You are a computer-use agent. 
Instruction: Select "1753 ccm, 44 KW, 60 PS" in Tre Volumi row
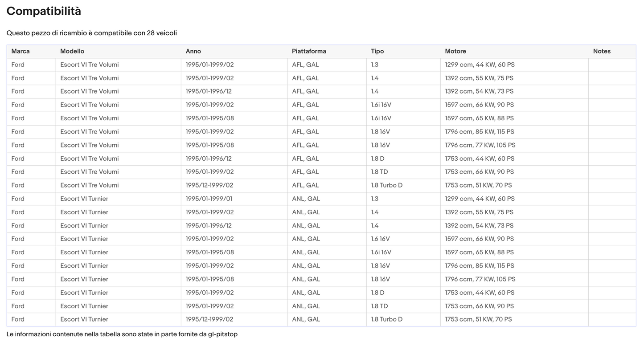coord(480,159)
